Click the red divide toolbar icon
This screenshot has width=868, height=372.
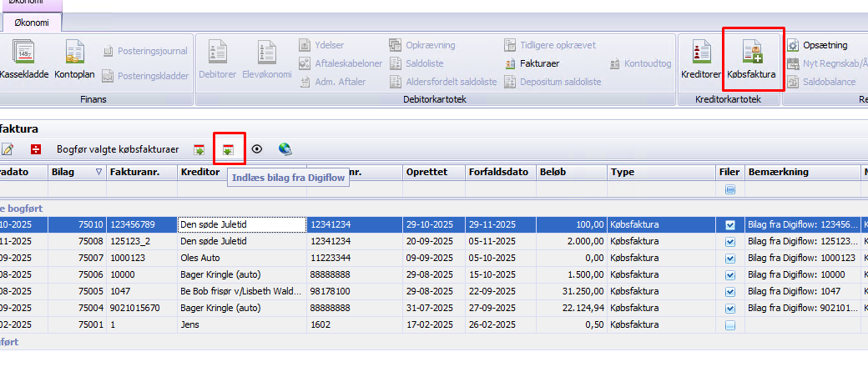36,149
